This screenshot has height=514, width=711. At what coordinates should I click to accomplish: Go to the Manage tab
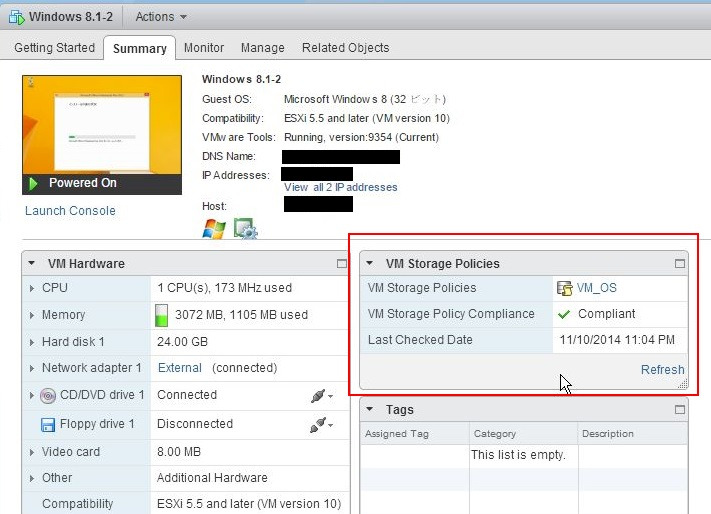tap(263, 48)
